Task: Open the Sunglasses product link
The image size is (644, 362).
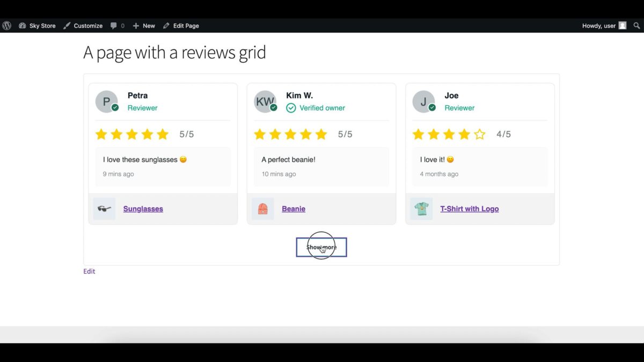Action: click(x=143, y=209)
